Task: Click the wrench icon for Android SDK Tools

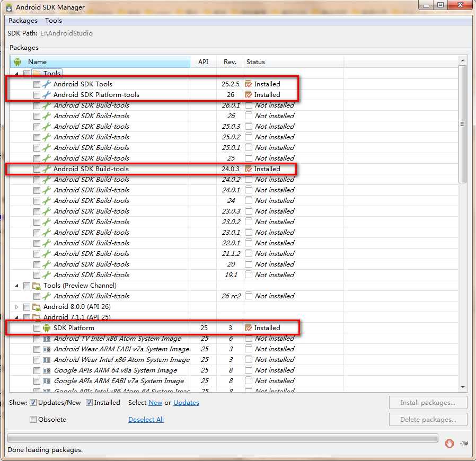Action: (x=47, y=84)
